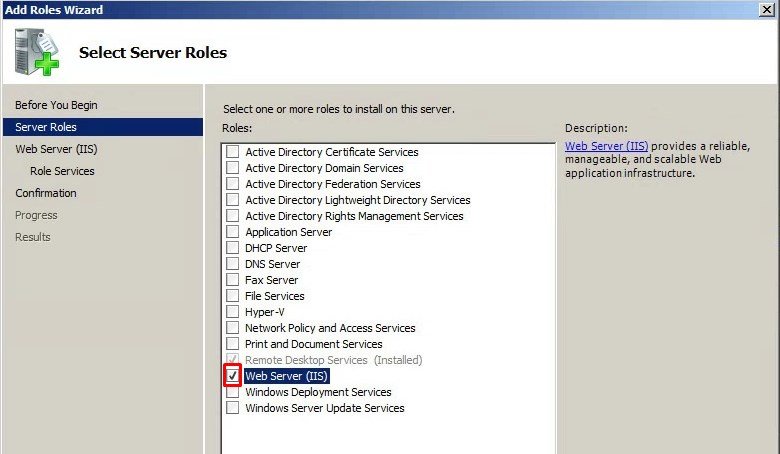Screen dimensions: 780x454
Task: Check the DHCP Server role checkbox
Action: point(232,248)
